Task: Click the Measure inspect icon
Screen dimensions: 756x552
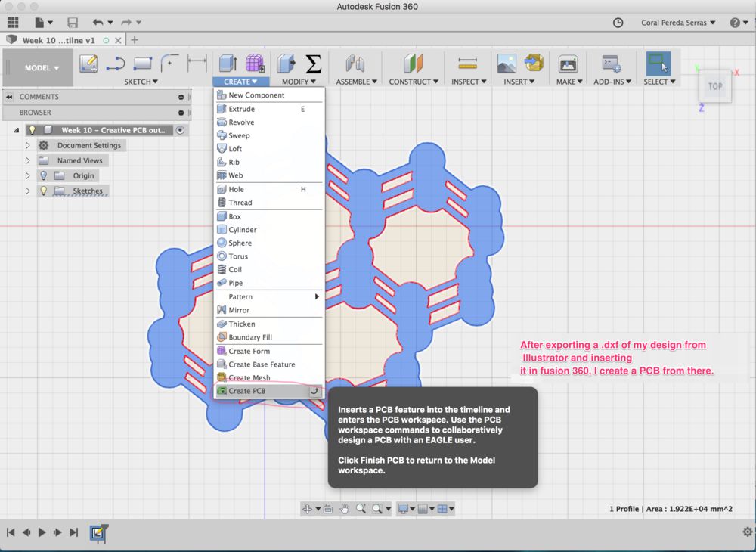Action: point(468,64)
